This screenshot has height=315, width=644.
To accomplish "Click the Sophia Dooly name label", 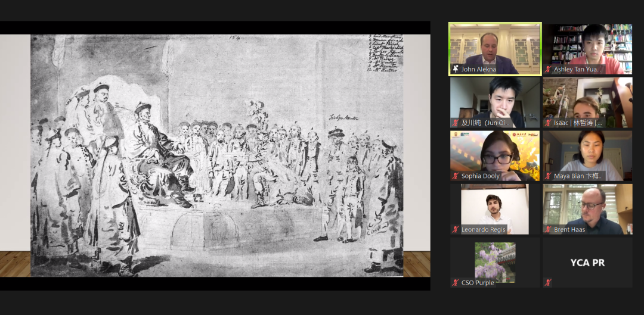I will 481,176.
